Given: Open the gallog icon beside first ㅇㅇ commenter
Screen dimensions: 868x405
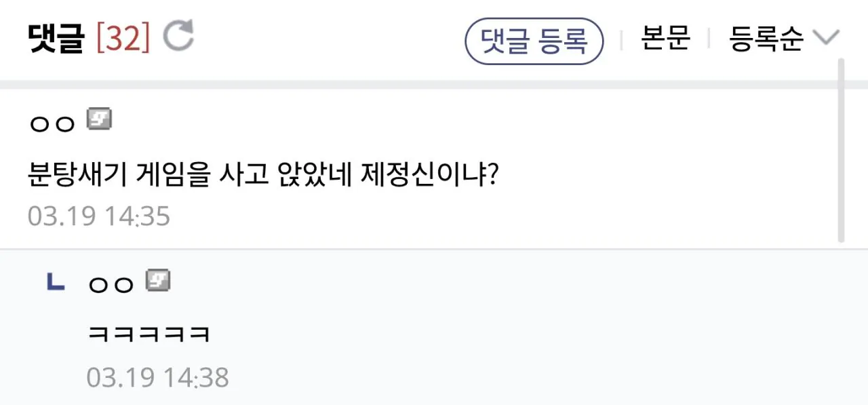Looking at the screenshot, I should (x=99, y=119).
